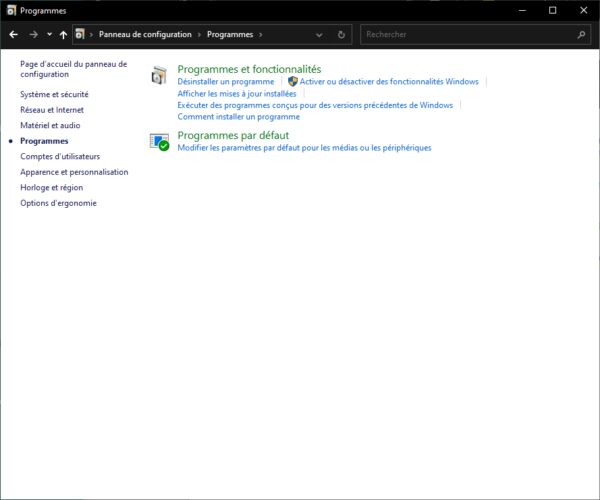Expand the chevron after Programmes breadcrumb
This screenshot has height=500, width=600.
pos(260,34)
